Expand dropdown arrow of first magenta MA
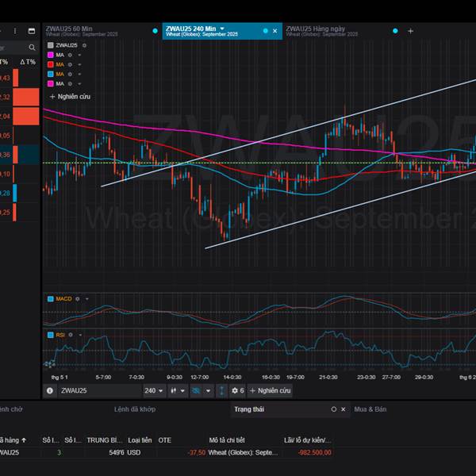 tap(79, 55)
